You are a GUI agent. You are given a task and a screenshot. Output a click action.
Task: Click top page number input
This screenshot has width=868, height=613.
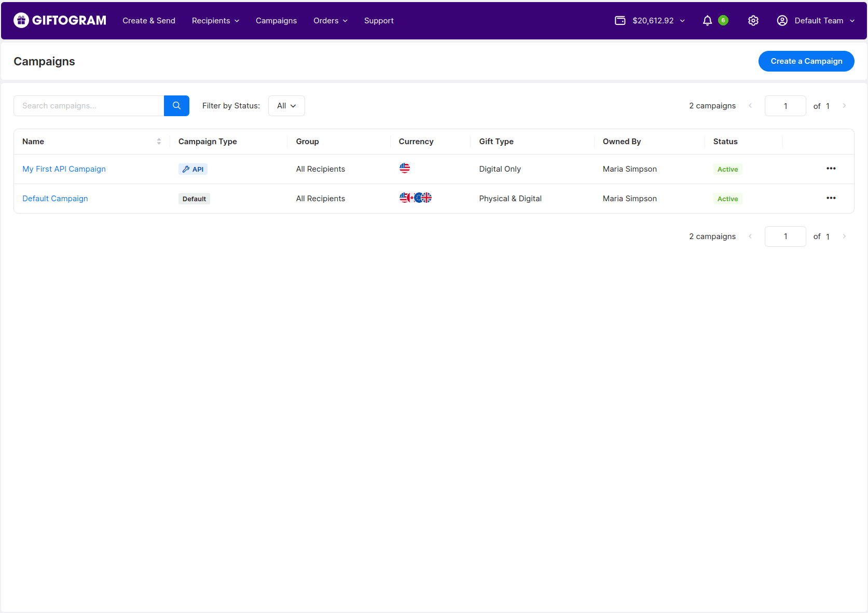[785, 106]
